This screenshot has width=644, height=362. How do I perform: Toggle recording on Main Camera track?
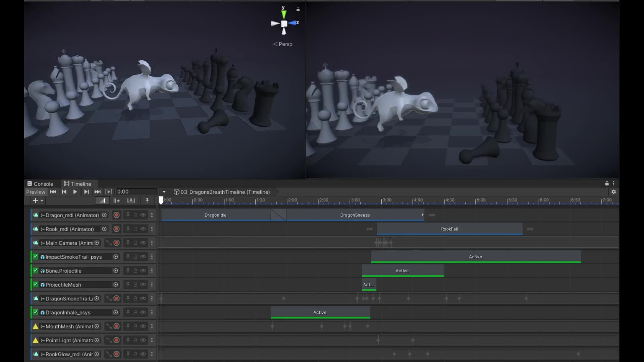(116, 243)
